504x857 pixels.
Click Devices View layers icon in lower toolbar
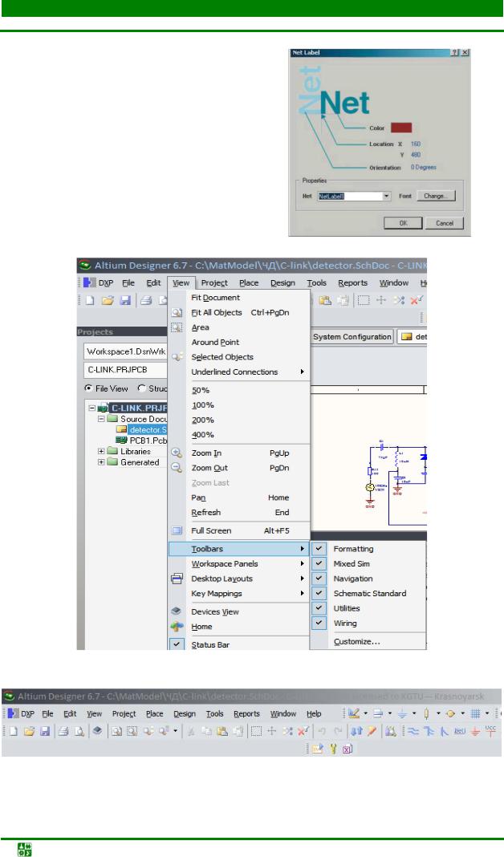(97, 731)
